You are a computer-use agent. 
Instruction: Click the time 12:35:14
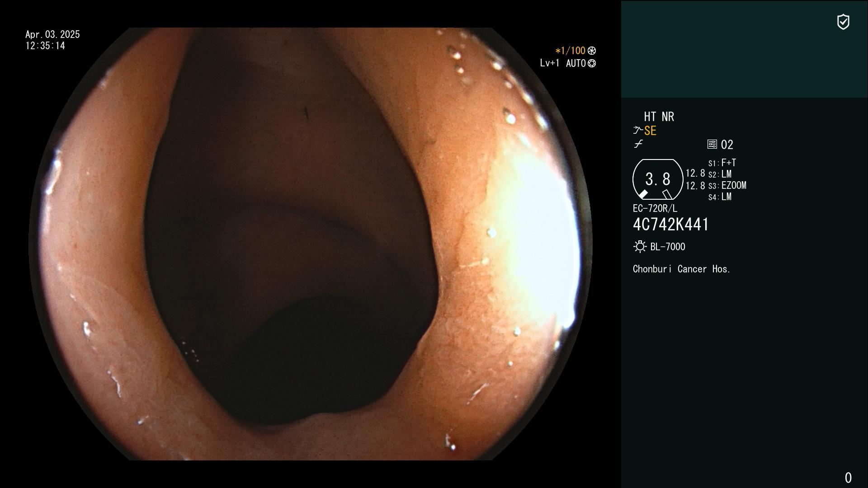[x=45, y=46]
